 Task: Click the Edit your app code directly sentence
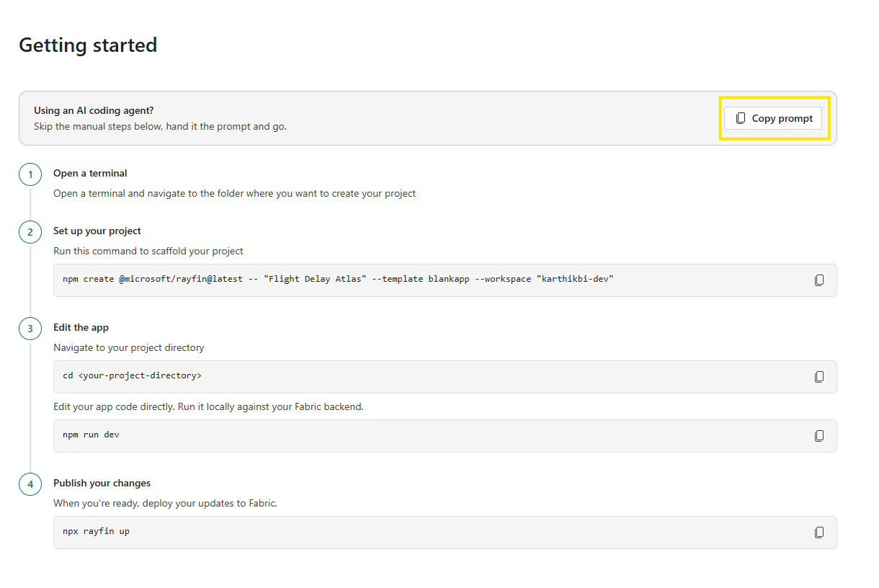(208, 406)
